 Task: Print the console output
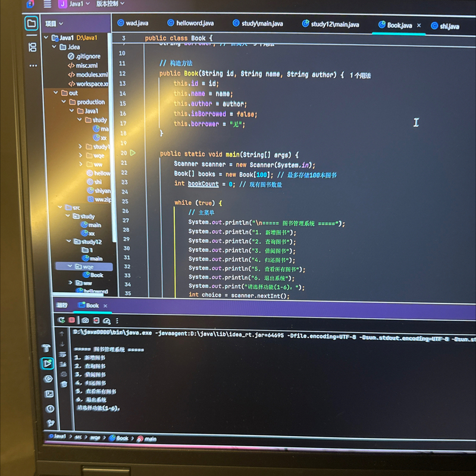[64, 374]
